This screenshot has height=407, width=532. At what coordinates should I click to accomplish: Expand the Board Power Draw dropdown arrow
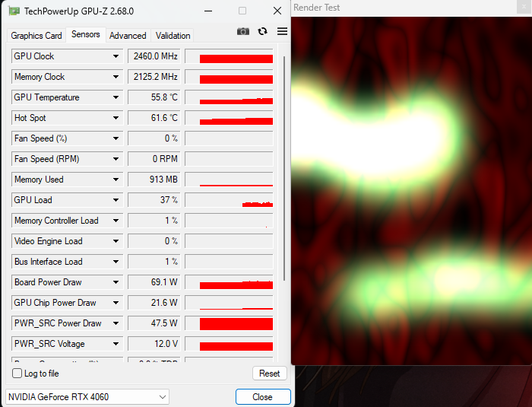[x=116, y=282]
